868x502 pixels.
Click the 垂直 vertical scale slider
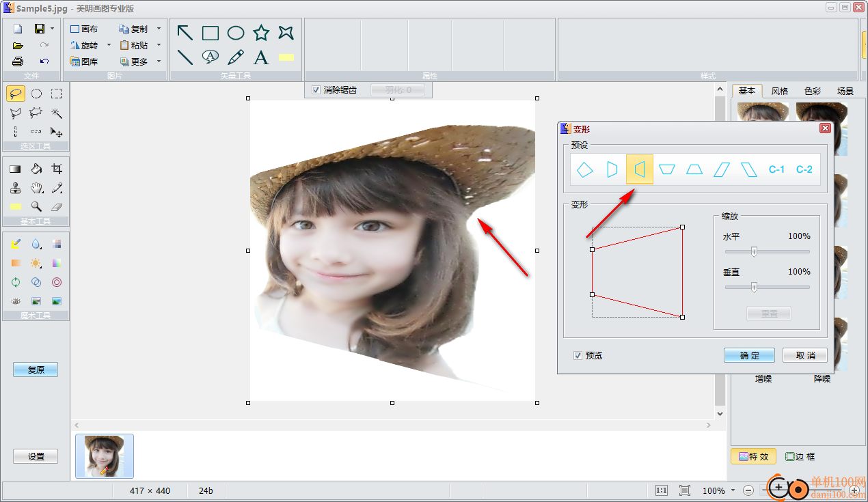tap(767, 287)
